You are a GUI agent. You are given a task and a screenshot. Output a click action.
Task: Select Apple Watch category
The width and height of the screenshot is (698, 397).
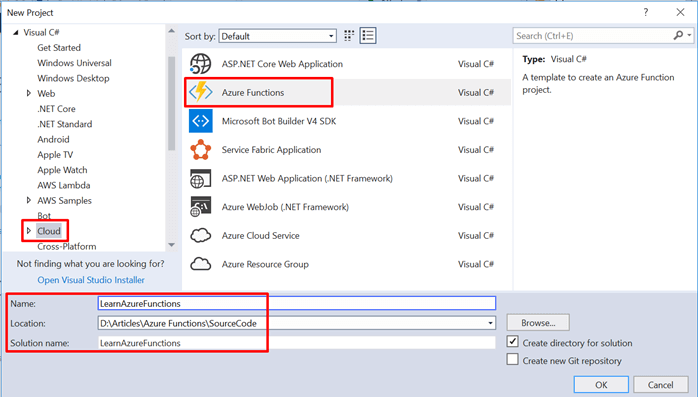coord(62,170)
